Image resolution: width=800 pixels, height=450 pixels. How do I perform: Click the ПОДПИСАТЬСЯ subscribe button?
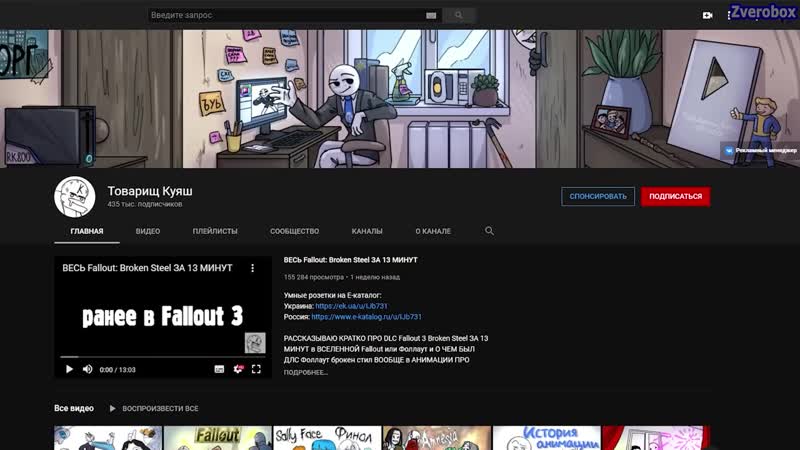[676, 196]
